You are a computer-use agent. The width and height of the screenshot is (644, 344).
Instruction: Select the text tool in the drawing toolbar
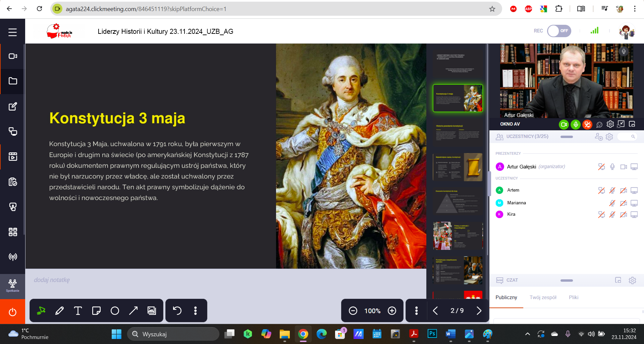click(78, 311)
